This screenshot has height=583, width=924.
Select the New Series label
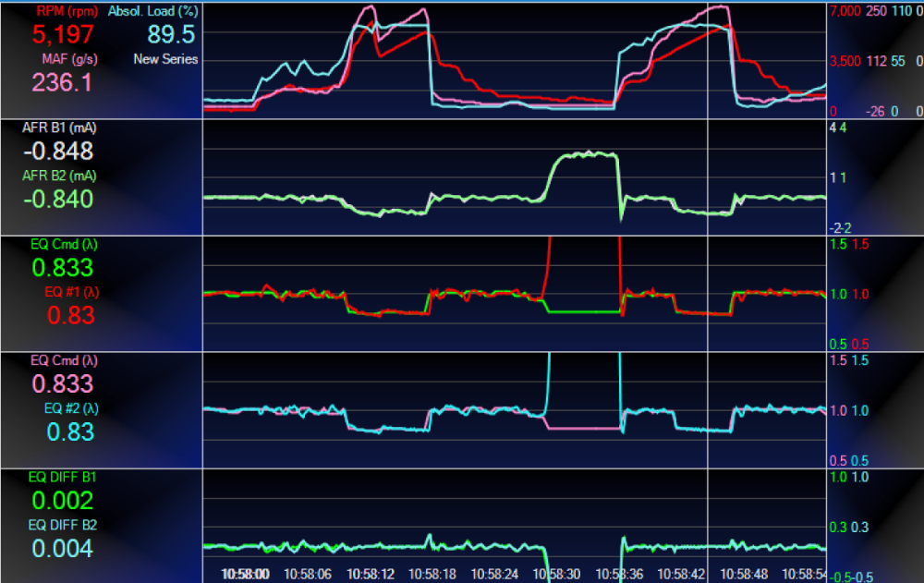coord(165,59)
